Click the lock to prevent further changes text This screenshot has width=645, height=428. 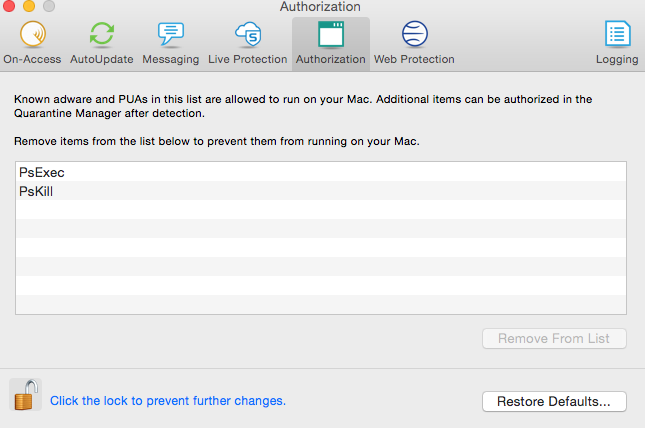point(168,401)
